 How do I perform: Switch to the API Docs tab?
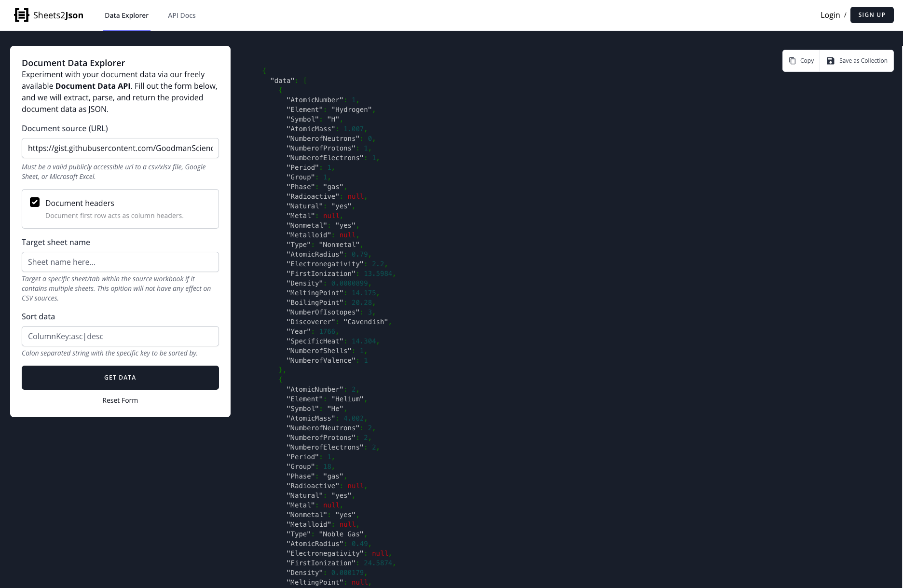[181, 15]
